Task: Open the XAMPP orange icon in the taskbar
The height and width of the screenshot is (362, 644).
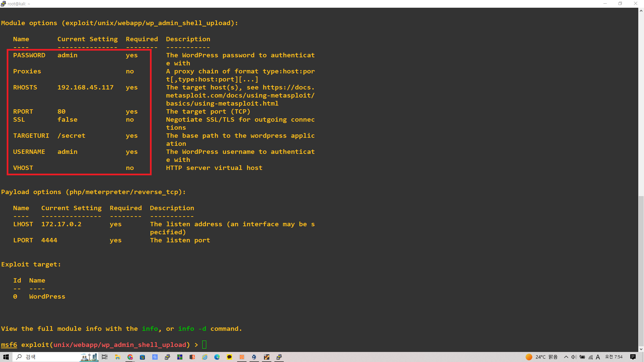Action: [x=242, y=357]
